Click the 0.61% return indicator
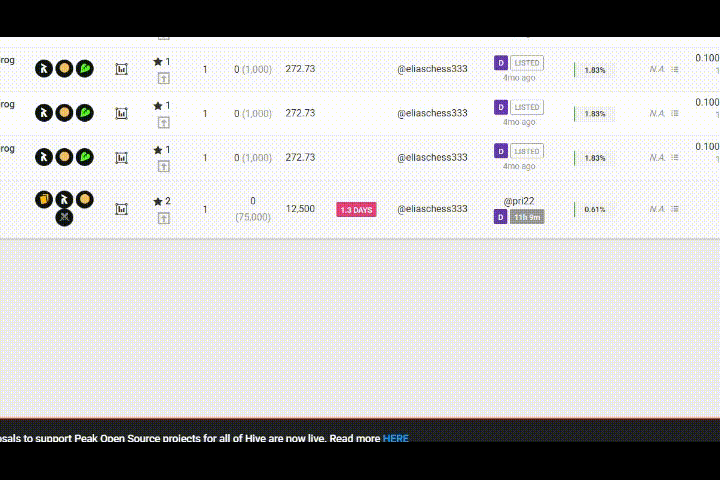The width and height of the screenshot is (720, 480). pos(595,209)
